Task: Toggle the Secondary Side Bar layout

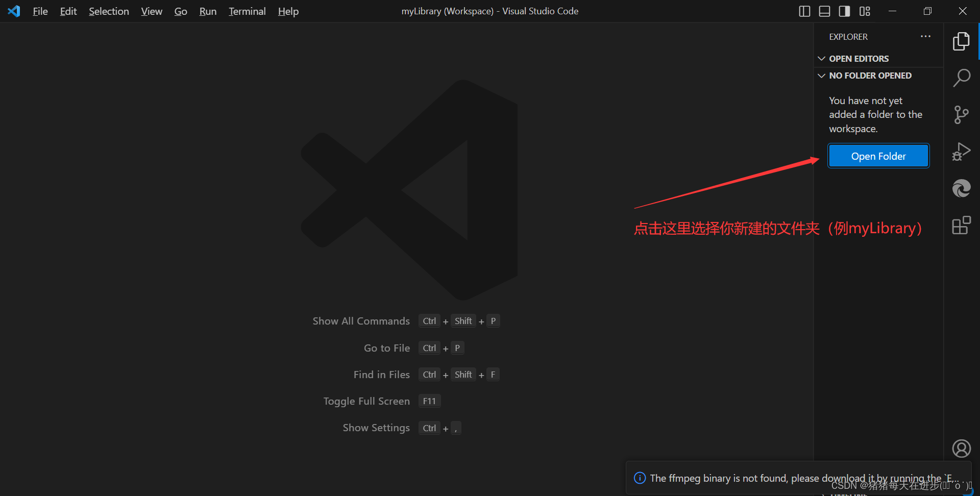Action: (844, 11)
